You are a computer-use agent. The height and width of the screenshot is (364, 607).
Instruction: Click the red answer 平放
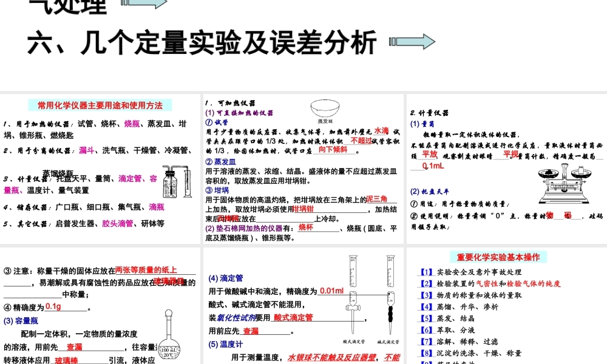point(430,154)
